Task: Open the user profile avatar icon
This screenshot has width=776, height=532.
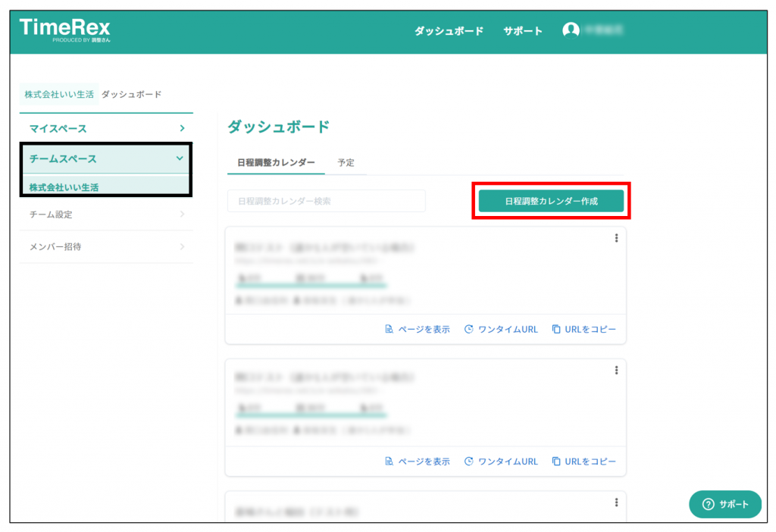Action: pos(571,30)
